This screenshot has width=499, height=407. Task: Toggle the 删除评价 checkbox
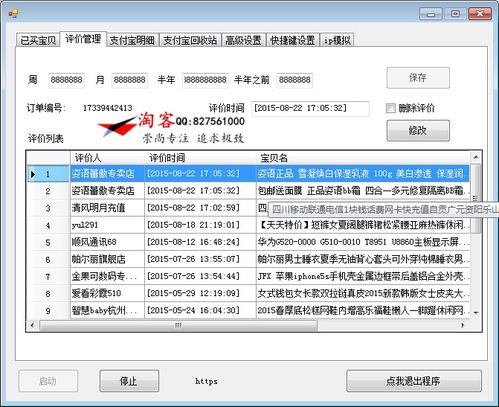point(390,108)
